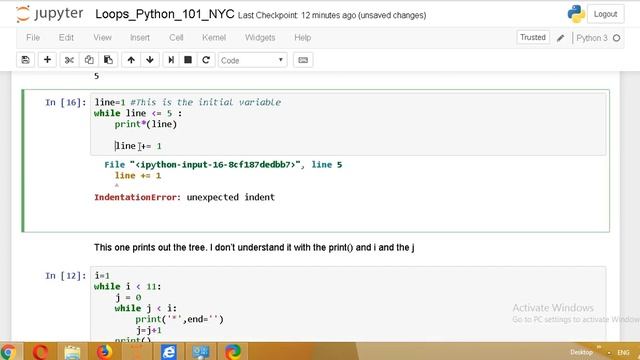Open the Edit menu
This screenshot has height=360, width=640.
[66, 38]
